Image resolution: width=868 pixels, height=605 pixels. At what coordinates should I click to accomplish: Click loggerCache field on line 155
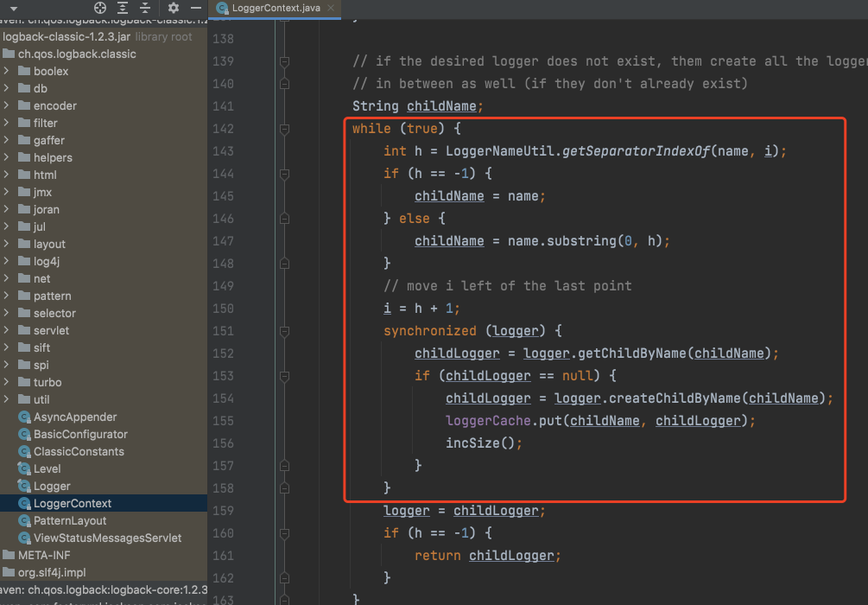(x=488, y=421)
